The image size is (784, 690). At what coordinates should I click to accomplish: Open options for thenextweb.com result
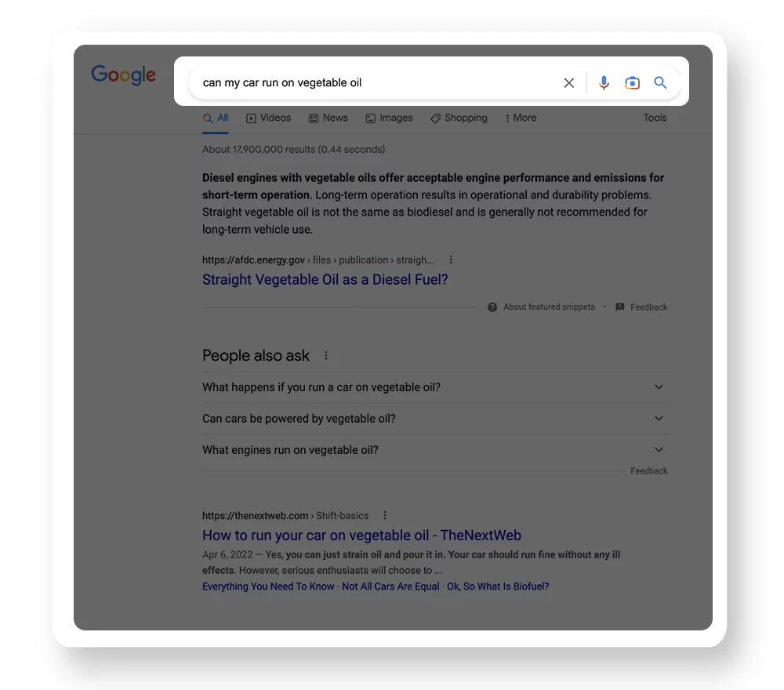point(385,516)
